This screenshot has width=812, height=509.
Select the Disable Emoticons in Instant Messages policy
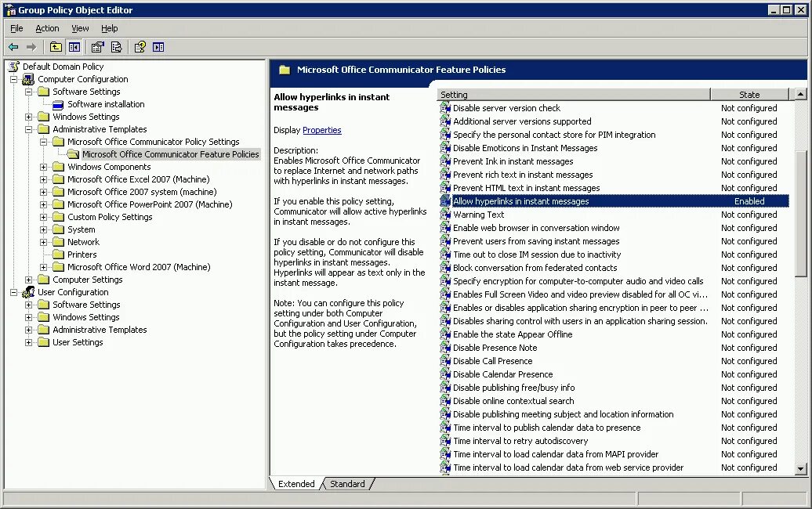(x=525, y=147)
